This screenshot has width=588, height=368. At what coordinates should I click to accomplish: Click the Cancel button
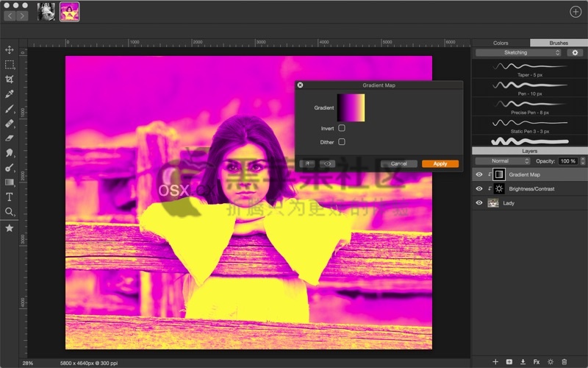click(398, 163)
